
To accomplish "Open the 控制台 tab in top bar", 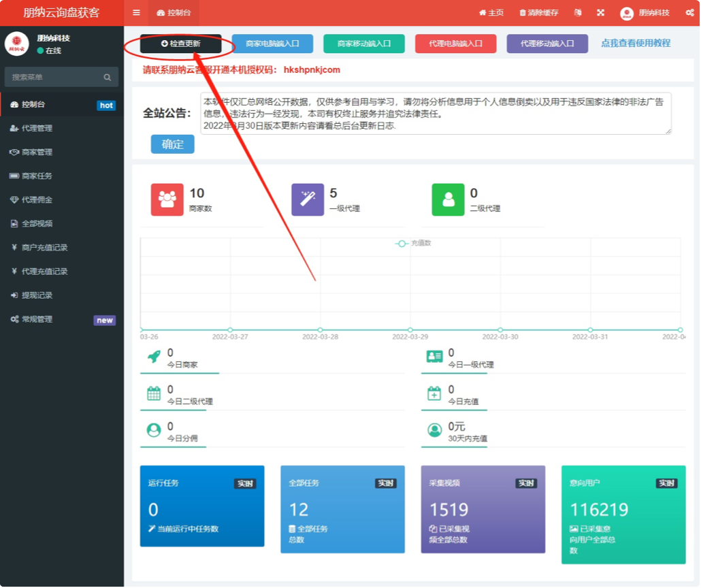I will coord(174,12).
